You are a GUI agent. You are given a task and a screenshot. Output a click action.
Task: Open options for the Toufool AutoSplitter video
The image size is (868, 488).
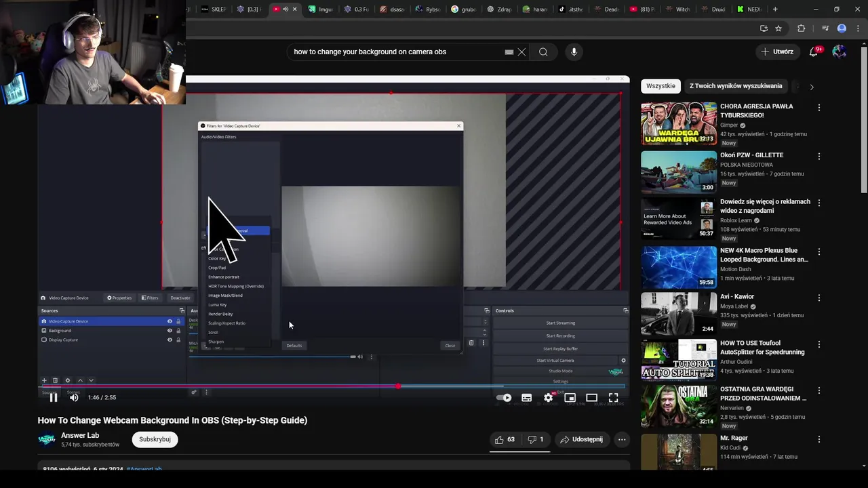[818, 344]
